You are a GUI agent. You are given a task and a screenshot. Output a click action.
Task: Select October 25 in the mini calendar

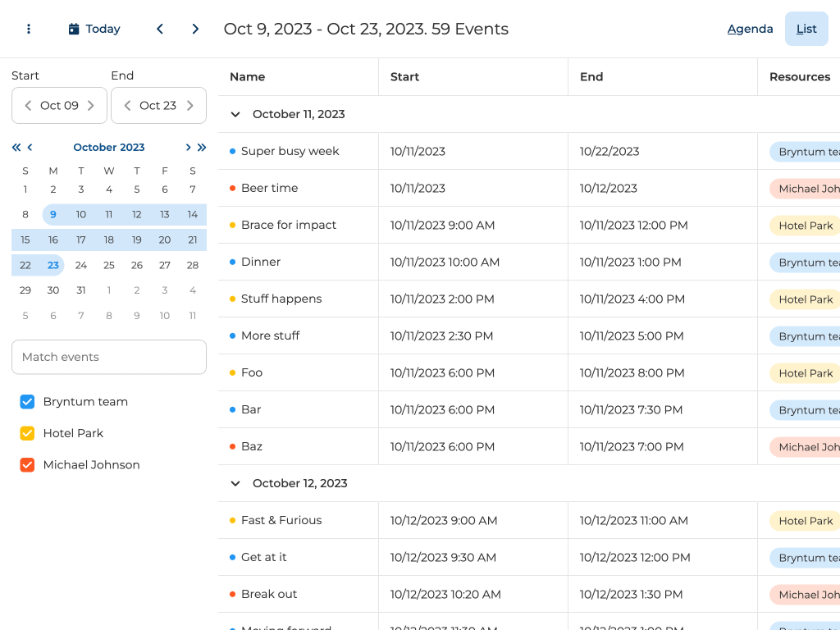(109, 265)
